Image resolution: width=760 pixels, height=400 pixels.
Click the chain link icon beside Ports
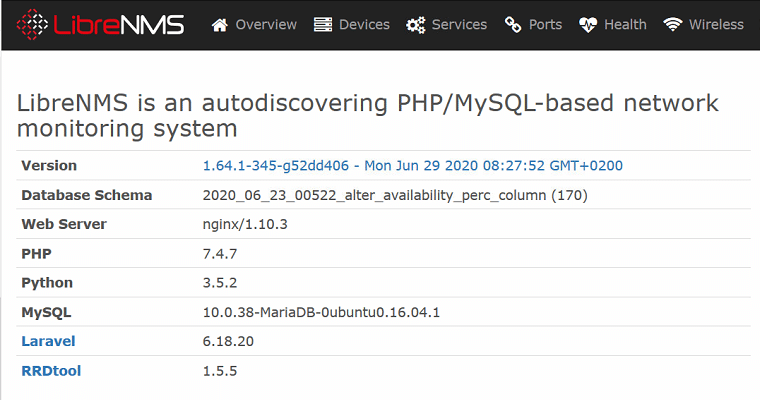click(x=513, y=25)
